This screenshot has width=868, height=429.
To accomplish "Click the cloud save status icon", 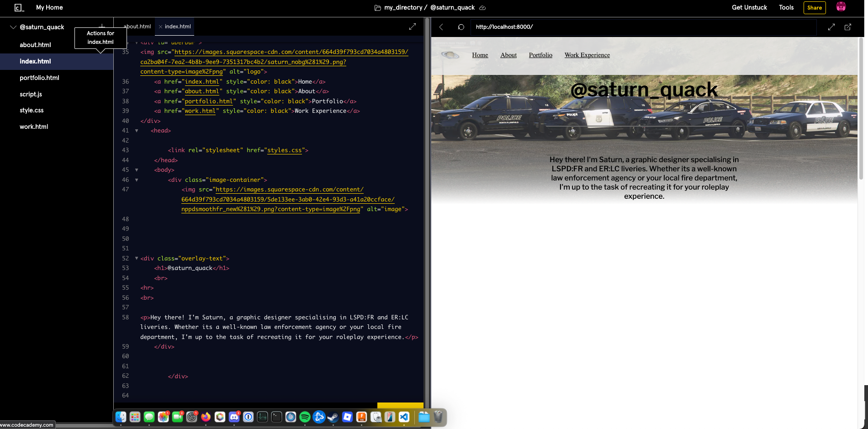I will [x=482, y=8].
